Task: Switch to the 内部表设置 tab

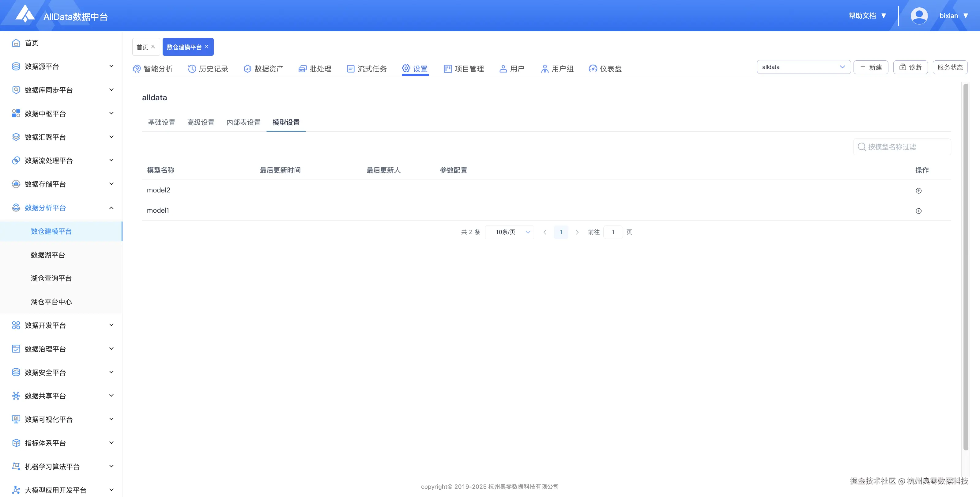Action: pyautogui.click(x=243, y=122)
